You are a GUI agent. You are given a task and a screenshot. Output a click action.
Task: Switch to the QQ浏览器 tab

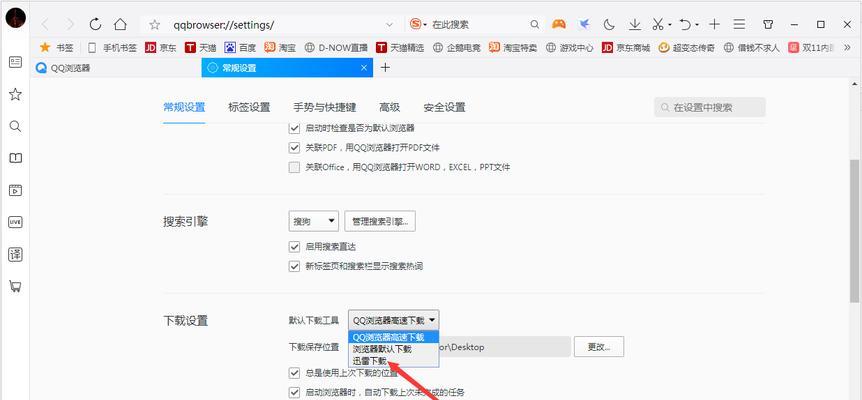pos(115,68)
